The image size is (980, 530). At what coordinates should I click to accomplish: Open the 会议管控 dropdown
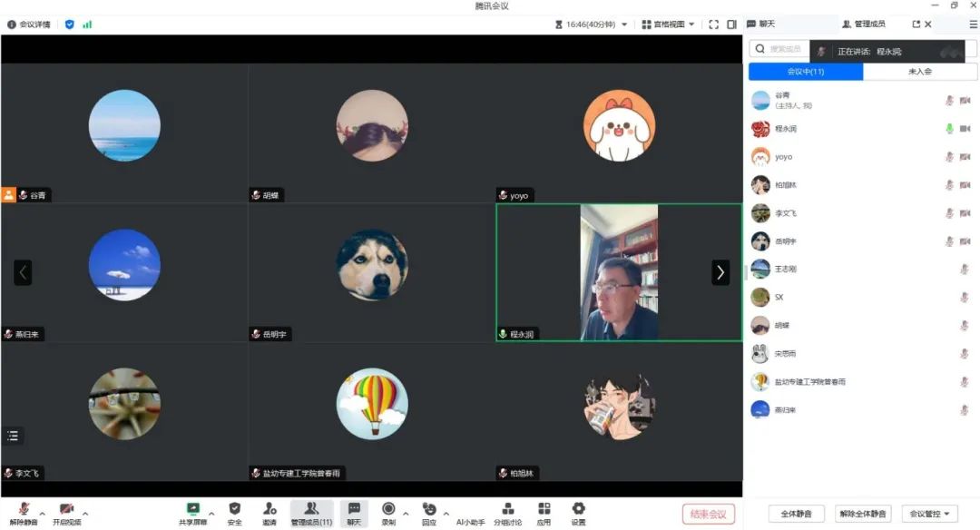pos(933,514)
